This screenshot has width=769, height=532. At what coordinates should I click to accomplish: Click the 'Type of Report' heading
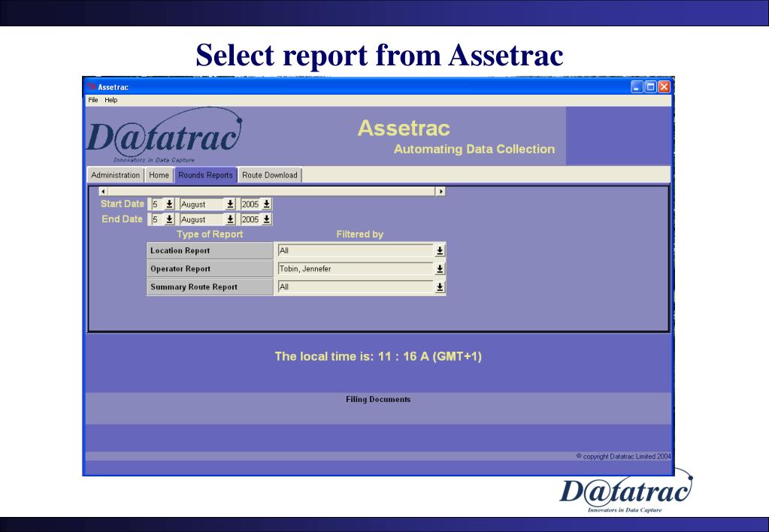pos(210,234)
